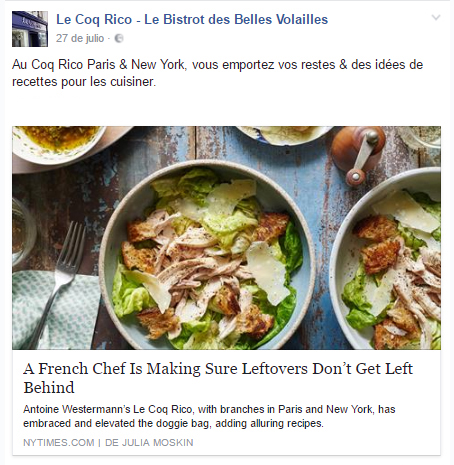Click the patterned green napkin in photo
This screenshot has height=465, width=454.
click(x=55, y=310)
